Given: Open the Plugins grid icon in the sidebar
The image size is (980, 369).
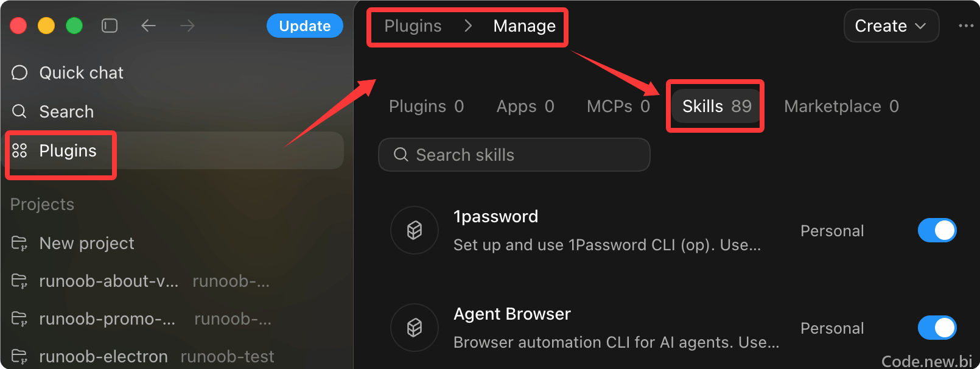Looking at the screenshot, I should pos(19,150).
